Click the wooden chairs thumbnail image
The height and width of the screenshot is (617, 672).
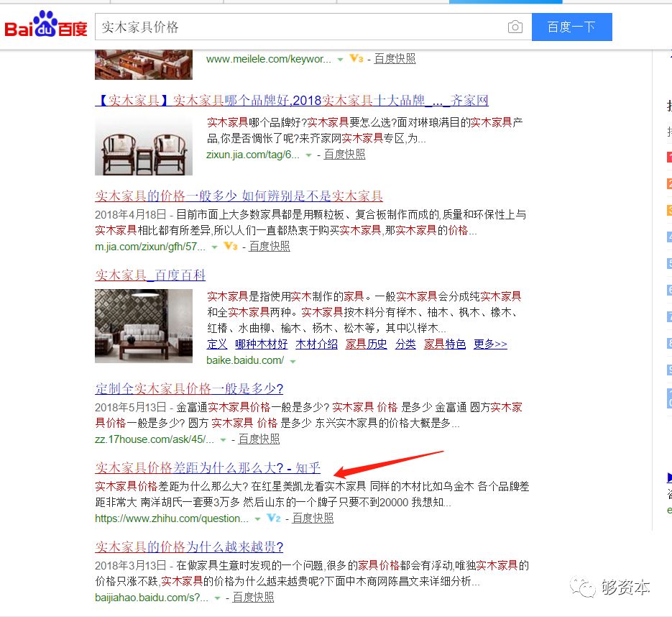pos(144,146)
